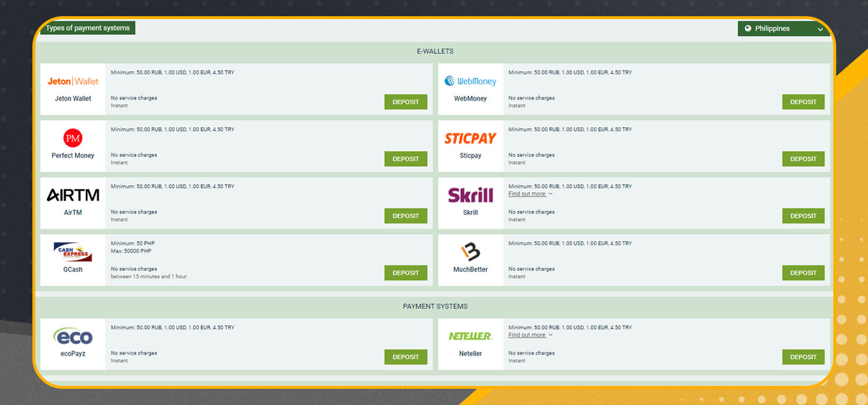Image resolution: width=868 pixels, height=405 pixels.
Task: Click the Sticpay logo
Action: point(470,138)
